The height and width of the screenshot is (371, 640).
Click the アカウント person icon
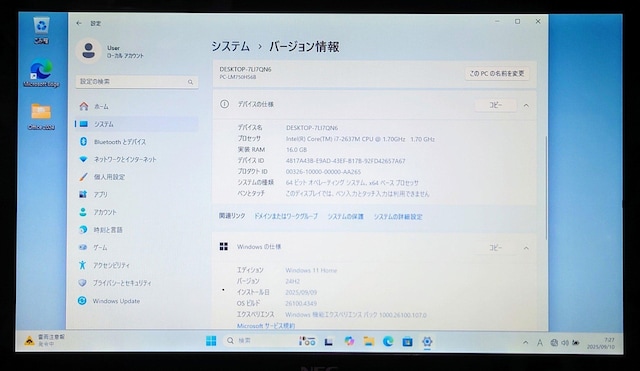[83, 212]
